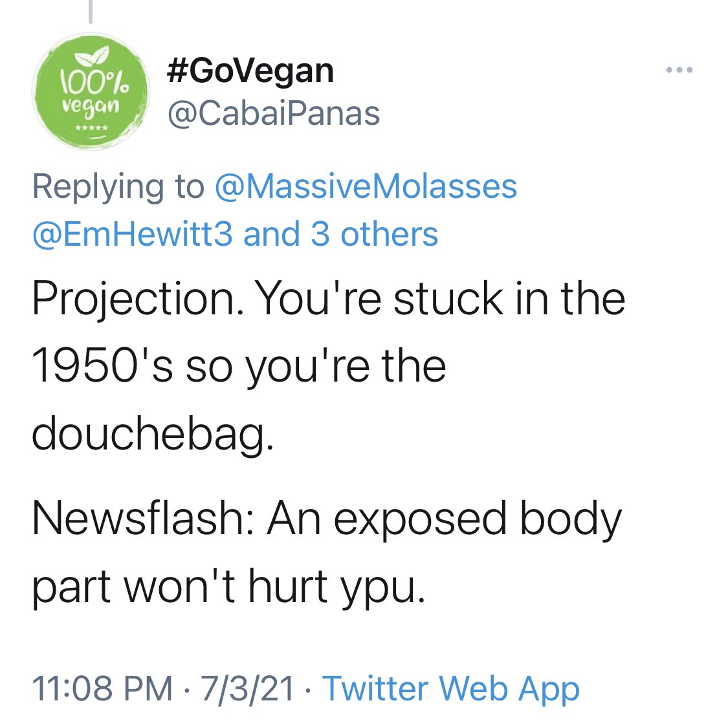This screenshot has height=725, width=728.
Task: Click the thread connector line above the avatar
Action: pos(90,12)
